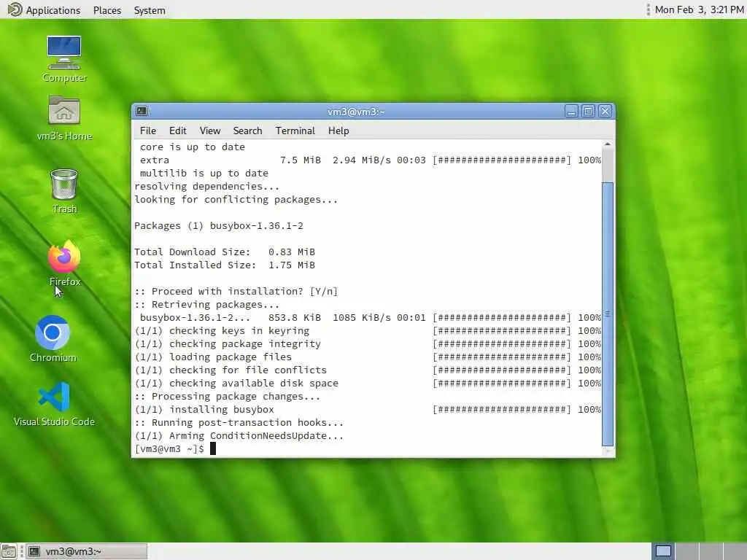The width and height of the screenshot is (747, 560).
Task: Click the vm3@vm3:~ taskbar window button
Action: [x=86, y=551]
